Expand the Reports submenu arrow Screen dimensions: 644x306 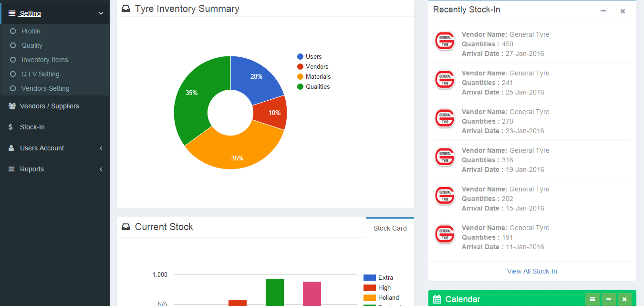(x=101, y=169)
